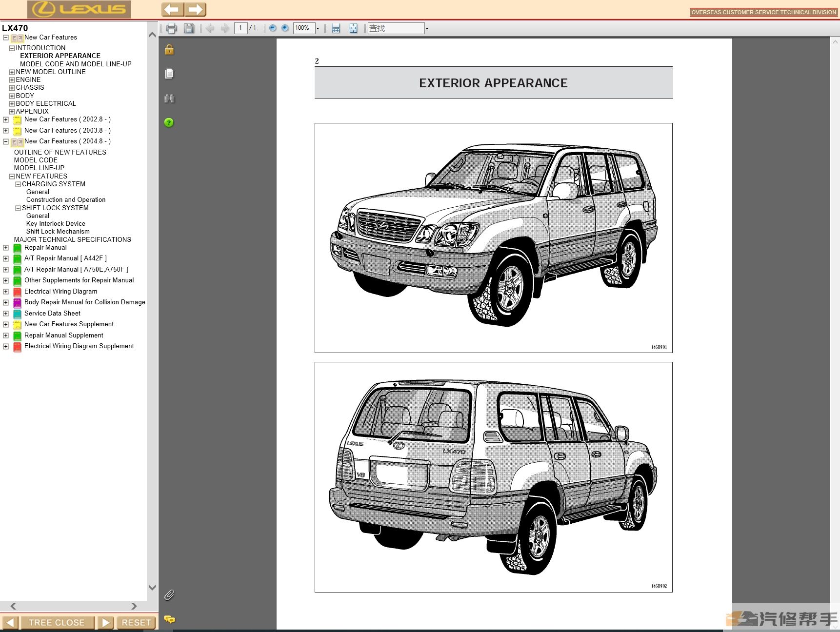Click the tree panel scroll down arrow
Viewport: 840px width, 632px height.
click(x=152, y=588)
